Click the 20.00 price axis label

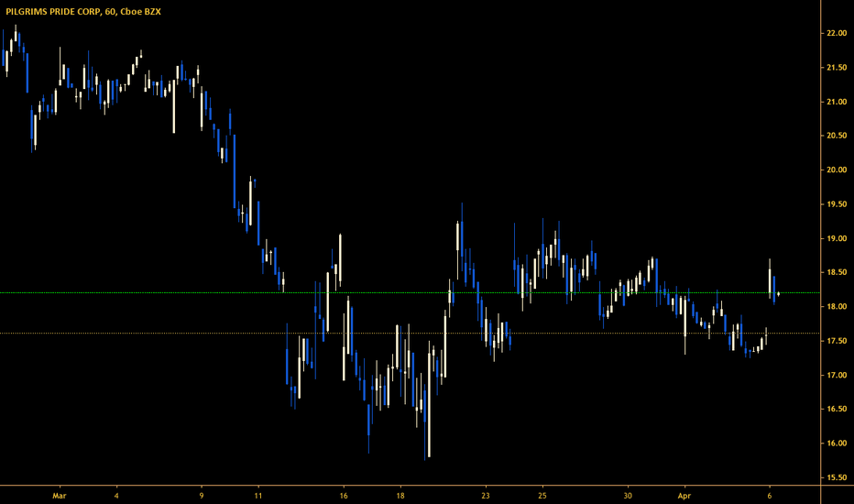click(x=837, y=170)
